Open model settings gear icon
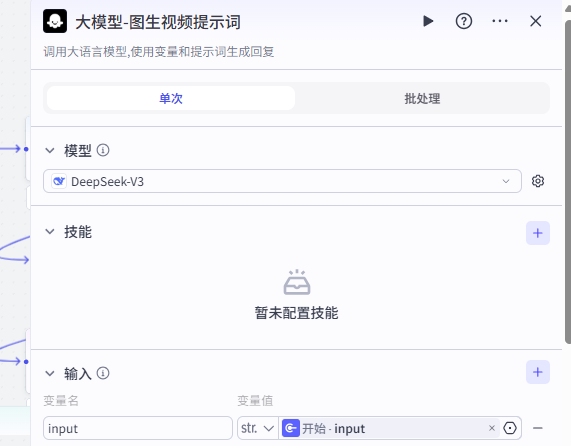The width and height of the screenshot is (571, 446). (x=538, y=181)
